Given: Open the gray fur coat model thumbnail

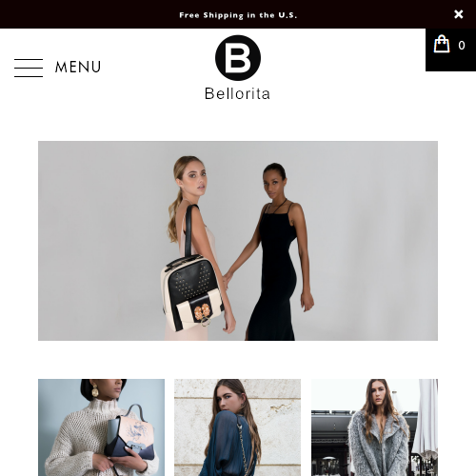Looking at the screenshot, I should click(x=375, y=427).
